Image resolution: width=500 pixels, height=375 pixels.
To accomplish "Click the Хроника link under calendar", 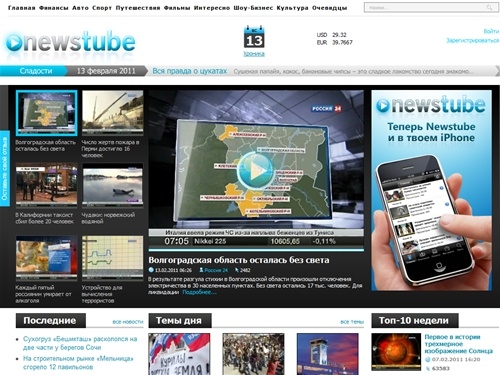I will [x=254, y=54].
